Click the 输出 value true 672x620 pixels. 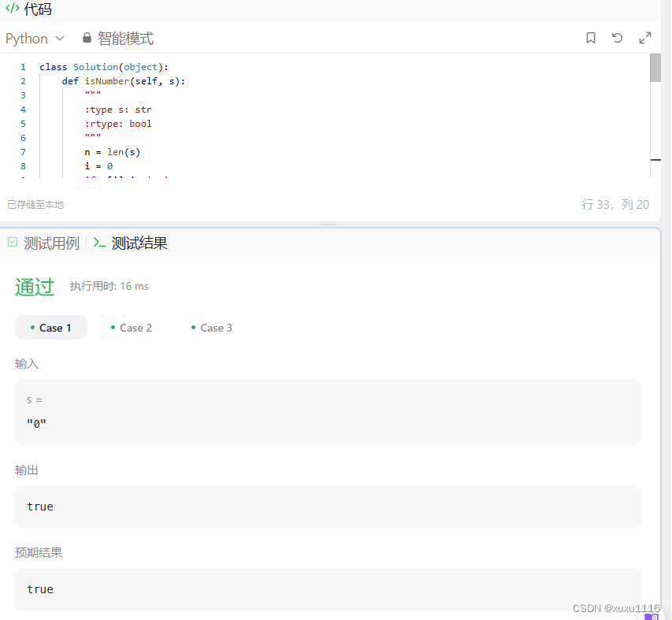coord(40,507)
